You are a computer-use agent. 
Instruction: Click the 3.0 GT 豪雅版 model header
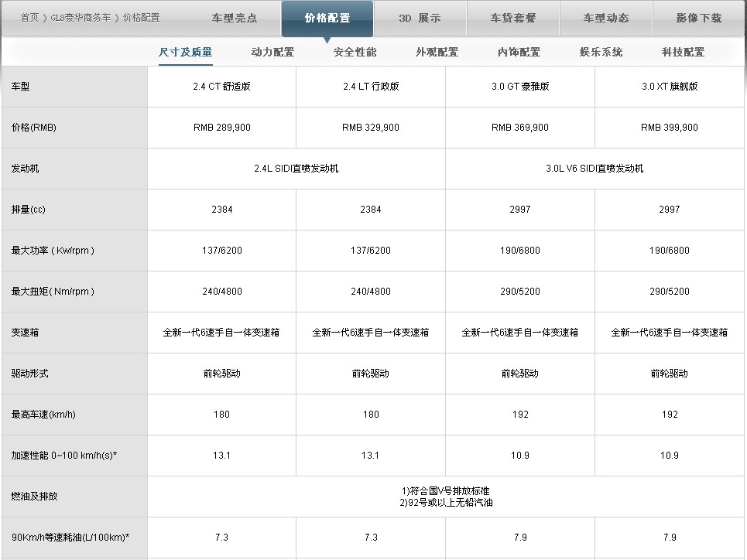tap(519, 85)
